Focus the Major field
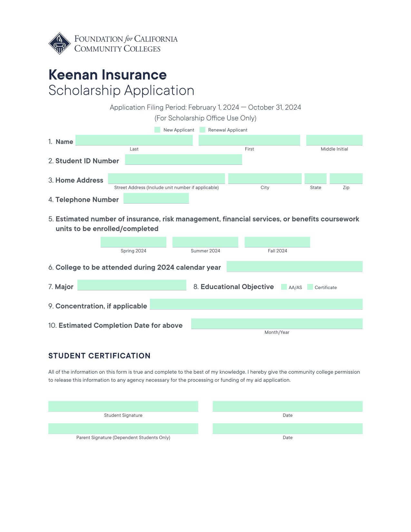411x532 pixels. coord(132,285)
